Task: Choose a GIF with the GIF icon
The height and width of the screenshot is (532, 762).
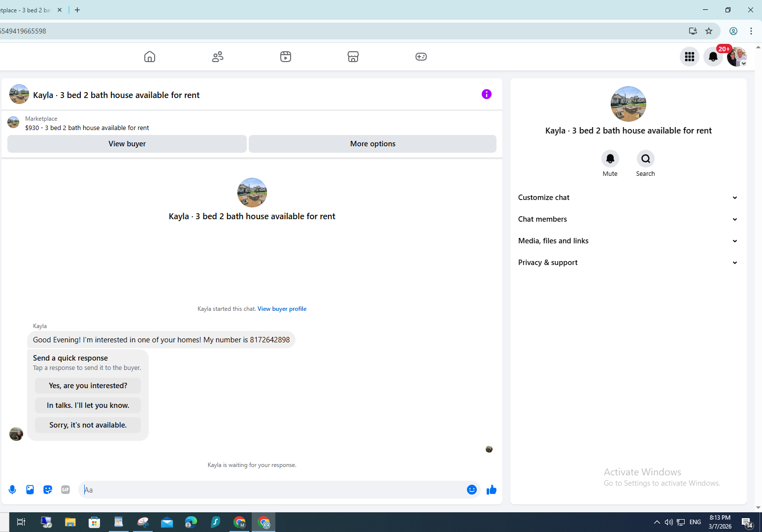Action: (66, 490)
